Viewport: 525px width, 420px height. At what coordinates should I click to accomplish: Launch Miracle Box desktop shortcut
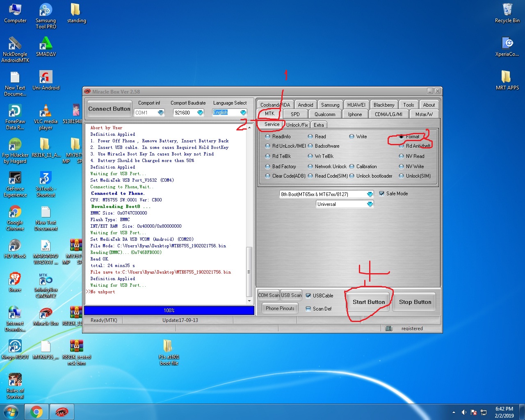tap(46, 316)
